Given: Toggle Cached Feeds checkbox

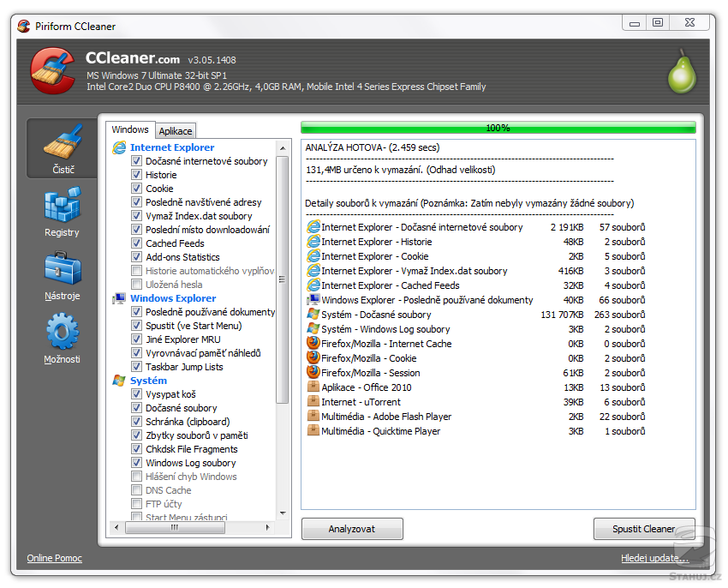Looking at the screenshot, I should point(136,243).
